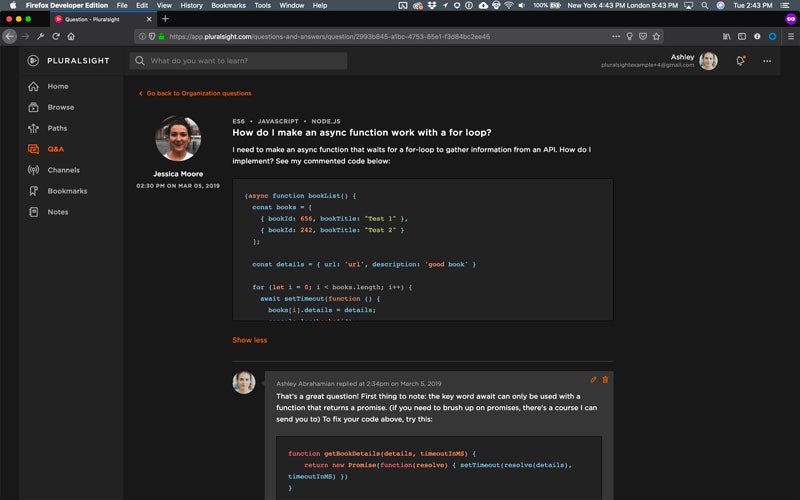The height and width of the screenshot is (500, 800).
Task: Open the Bookmarks menu in the menu bar
Action: pyautogui.click(x=227, y=5)
